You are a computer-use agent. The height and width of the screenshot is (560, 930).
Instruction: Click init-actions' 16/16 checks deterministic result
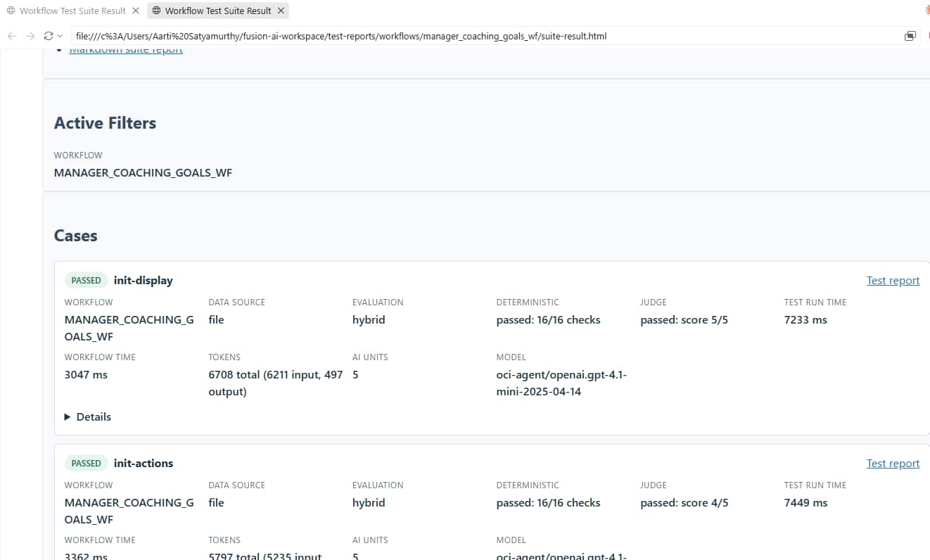pyautogui.click(x=548, y=502)
